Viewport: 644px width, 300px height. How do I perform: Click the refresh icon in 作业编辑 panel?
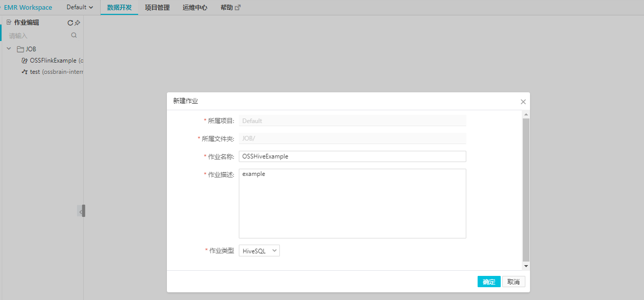(x=70, y=23)
